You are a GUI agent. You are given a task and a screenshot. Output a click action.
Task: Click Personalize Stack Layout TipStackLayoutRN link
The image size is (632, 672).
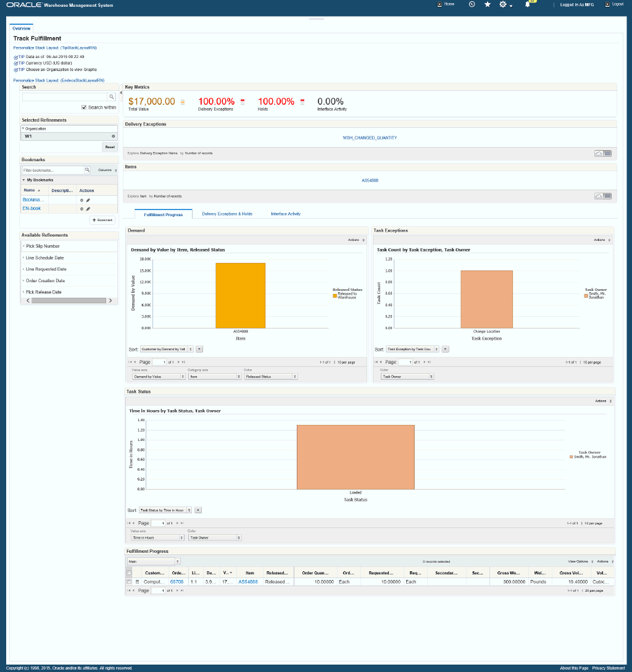tap(55, 48)
